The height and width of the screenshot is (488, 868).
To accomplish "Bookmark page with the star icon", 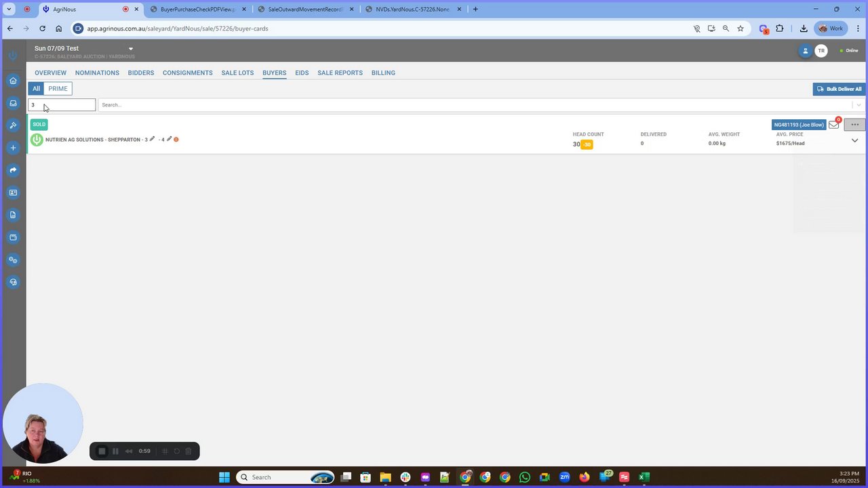I will (x=741, y=28).
